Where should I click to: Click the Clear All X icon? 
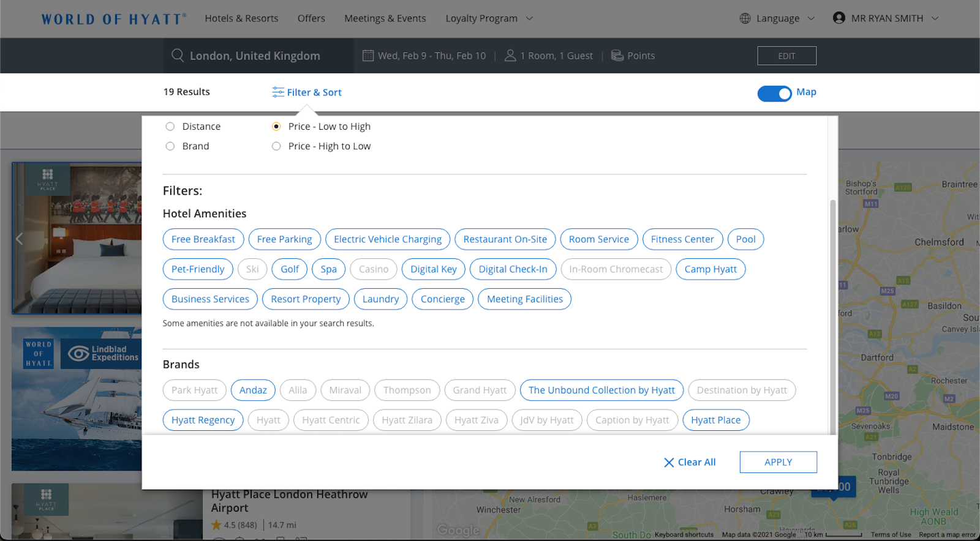[669, 463]
